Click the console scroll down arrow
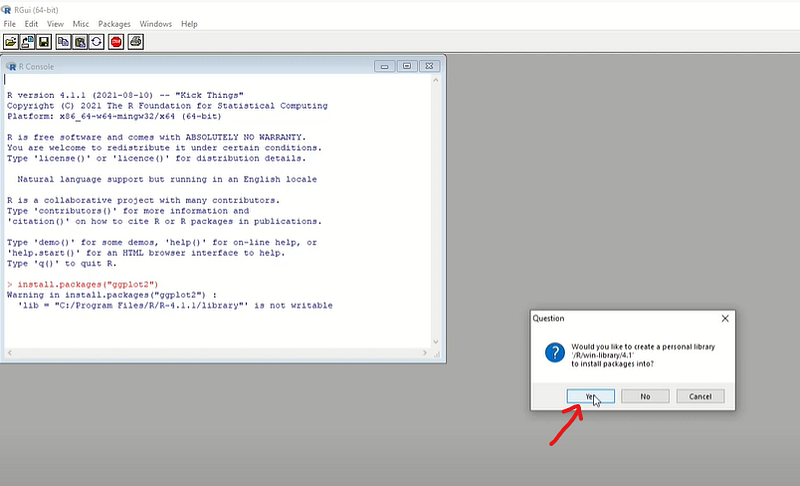The image size is (800, 486). pyautogui.click(x=436, y=342)
